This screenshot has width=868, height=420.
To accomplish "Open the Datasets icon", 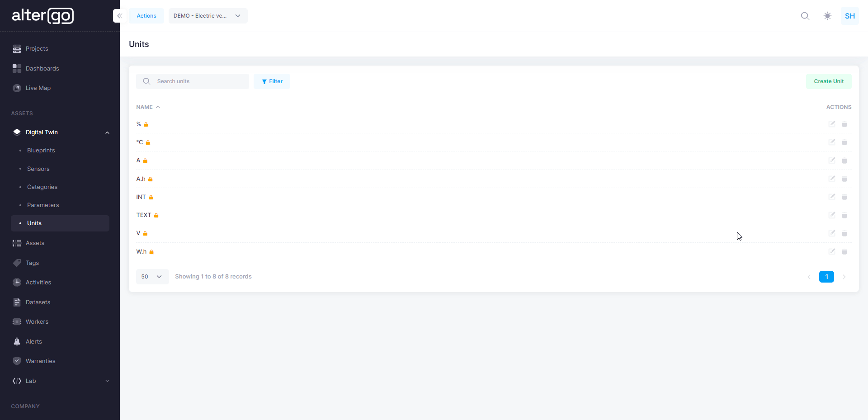I will (x=17, y=302).
